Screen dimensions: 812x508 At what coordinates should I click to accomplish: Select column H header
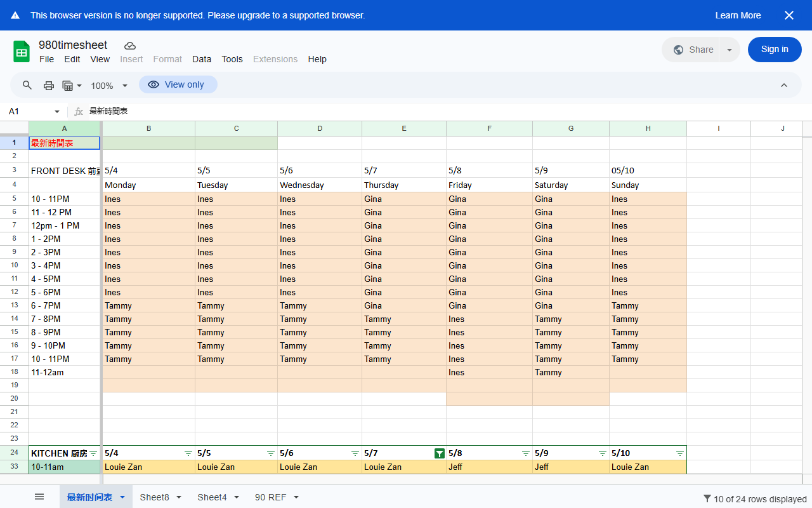click(x=648, y=128)
